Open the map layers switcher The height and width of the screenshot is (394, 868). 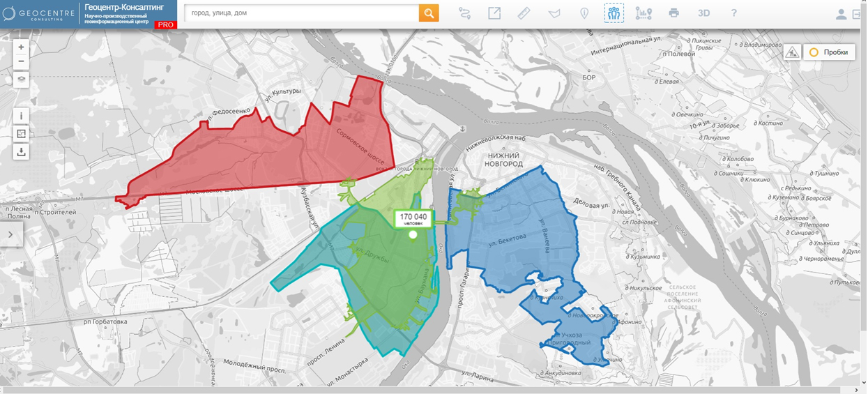coord(21,79)
